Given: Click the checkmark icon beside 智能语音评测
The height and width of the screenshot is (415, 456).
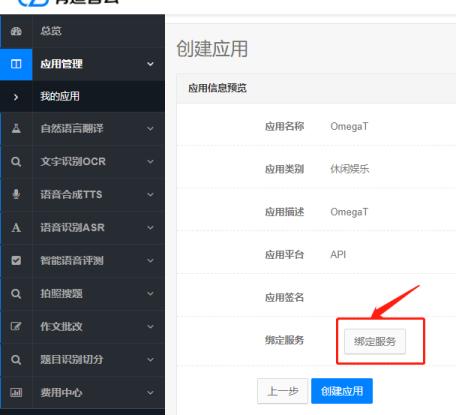Looking at the screenshot, I should point(16,260).
